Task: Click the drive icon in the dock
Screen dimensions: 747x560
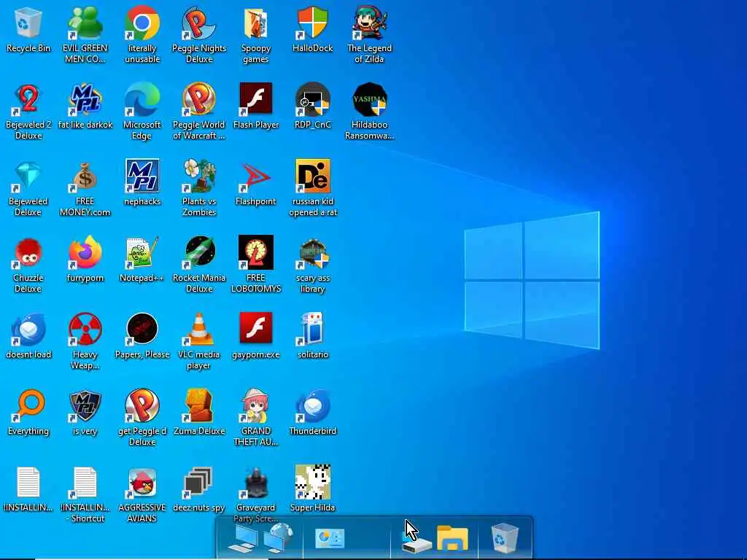Action: (417, 545)
